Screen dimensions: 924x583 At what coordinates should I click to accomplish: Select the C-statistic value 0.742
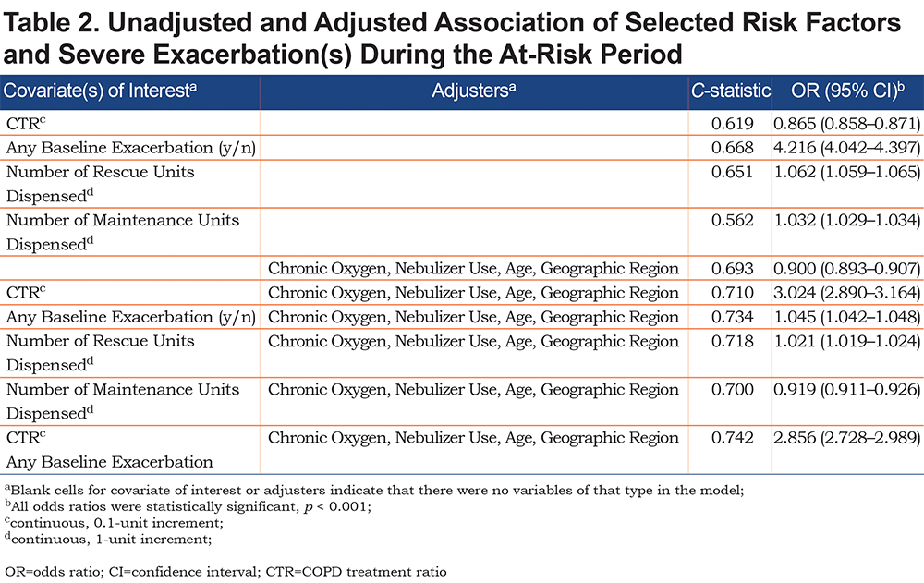coord(733,438)
